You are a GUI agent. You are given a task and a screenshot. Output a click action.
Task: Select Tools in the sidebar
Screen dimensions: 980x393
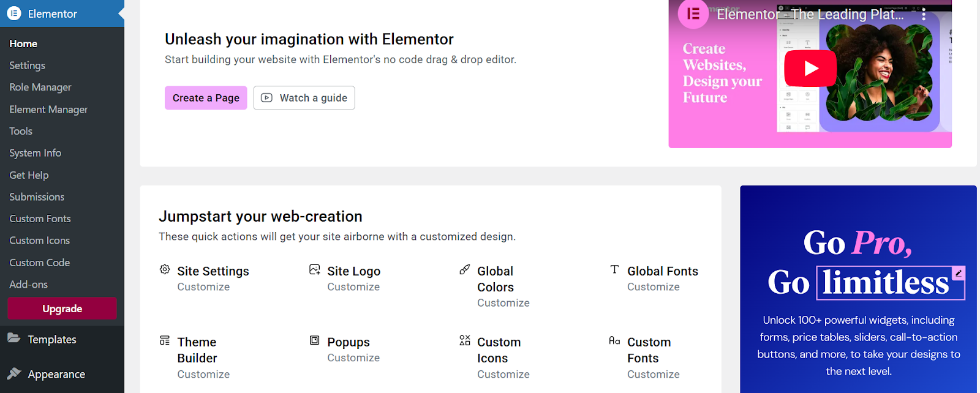[x=21, y=131]
